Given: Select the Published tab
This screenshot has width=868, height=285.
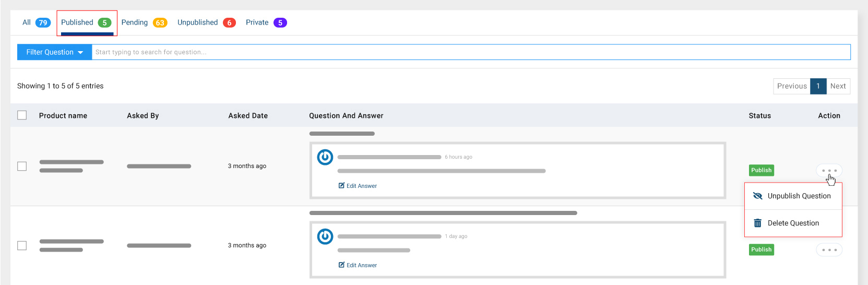Looking at the screenshot, I should click(x=86, y=23).
